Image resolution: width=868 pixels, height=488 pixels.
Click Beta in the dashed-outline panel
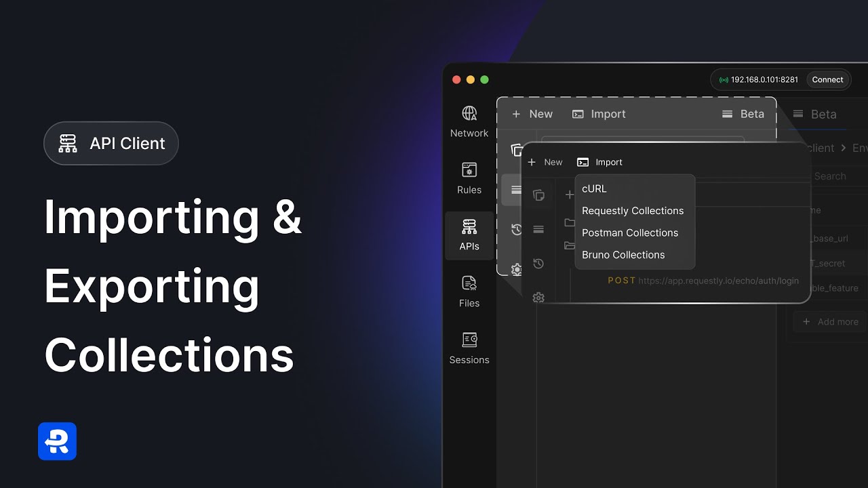coord(743,114)
